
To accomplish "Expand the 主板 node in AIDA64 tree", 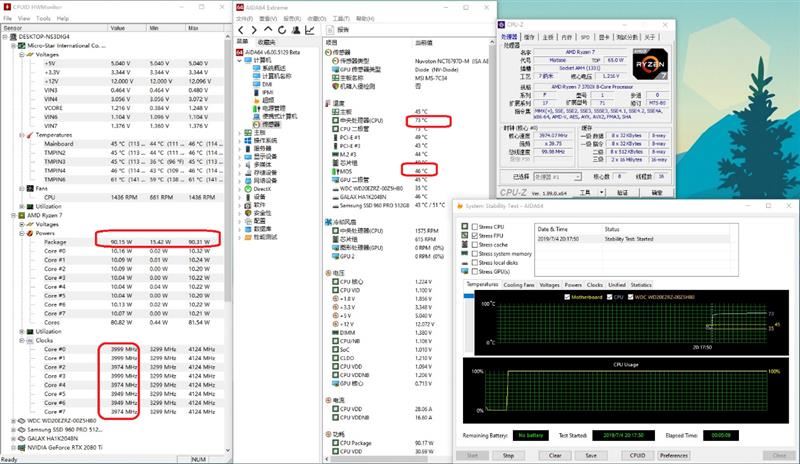I will click(239, 132).
